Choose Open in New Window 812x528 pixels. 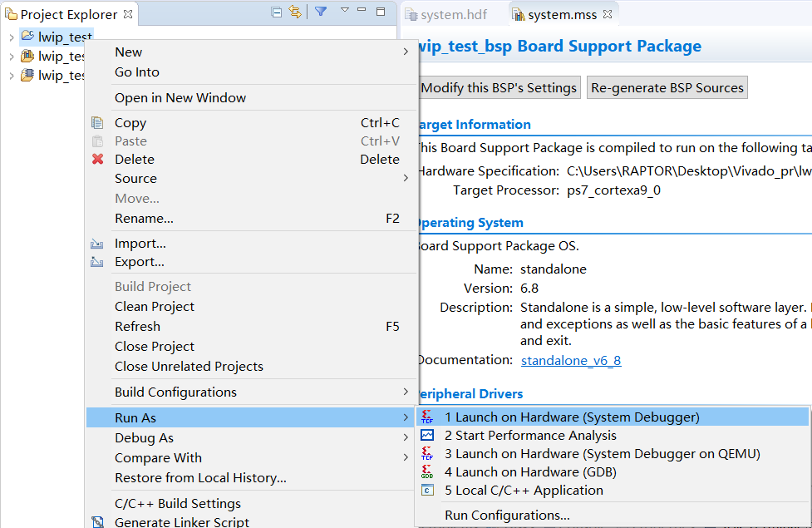[x=252, y=98]
